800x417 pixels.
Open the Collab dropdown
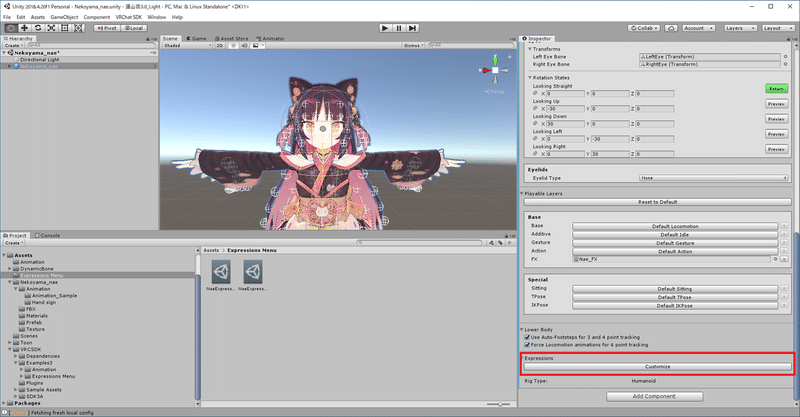[644, 28]
